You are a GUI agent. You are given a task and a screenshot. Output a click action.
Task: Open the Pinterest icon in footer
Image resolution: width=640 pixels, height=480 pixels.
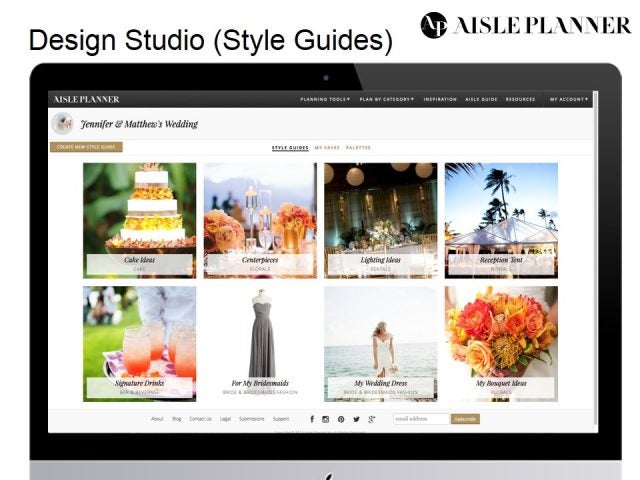[341, 419]
